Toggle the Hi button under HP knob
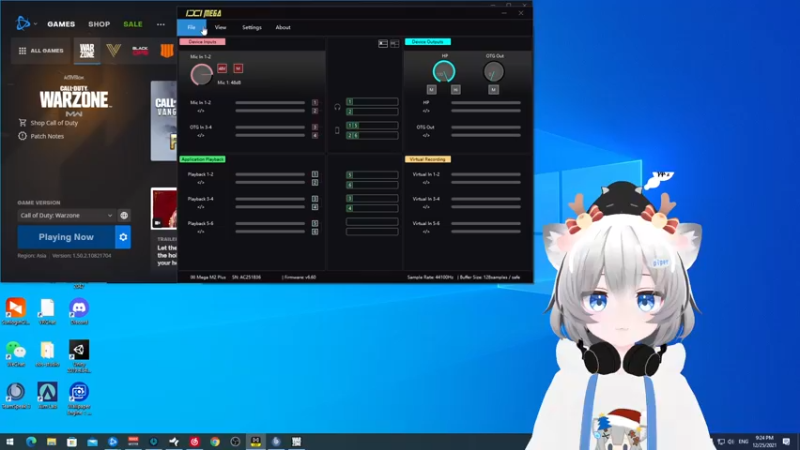Viewport: 800px width, 450px height. [x=456, y=90]
